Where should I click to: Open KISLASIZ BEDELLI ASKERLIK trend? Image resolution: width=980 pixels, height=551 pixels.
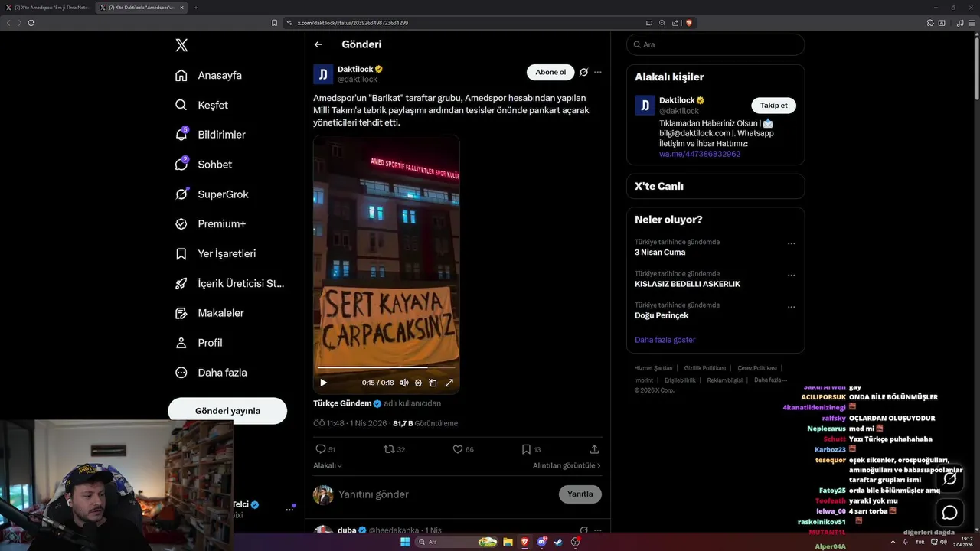(688, 284)
